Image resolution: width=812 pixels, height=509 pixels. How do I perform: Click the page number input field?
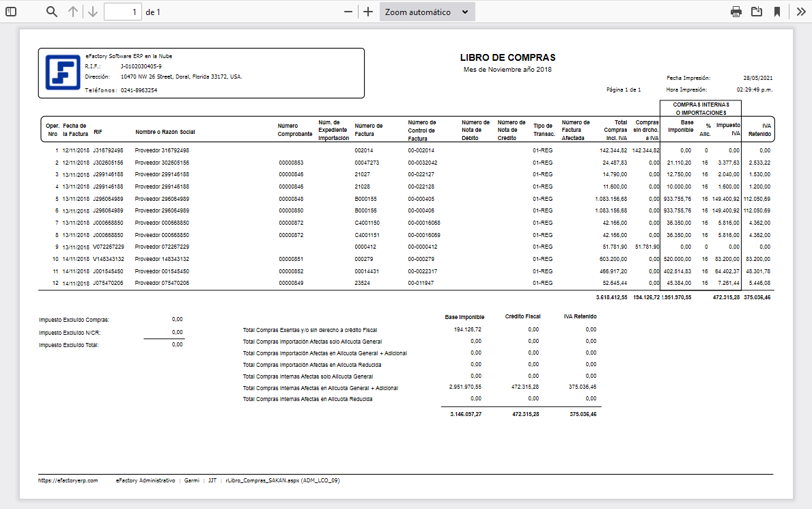pos(123,11)
